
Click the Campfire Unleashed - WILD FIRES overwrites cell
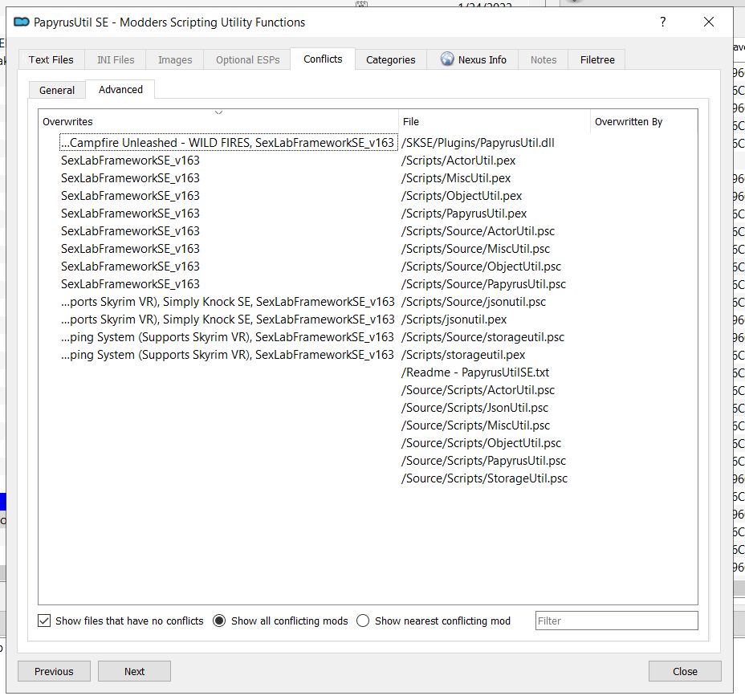point(228,143)
